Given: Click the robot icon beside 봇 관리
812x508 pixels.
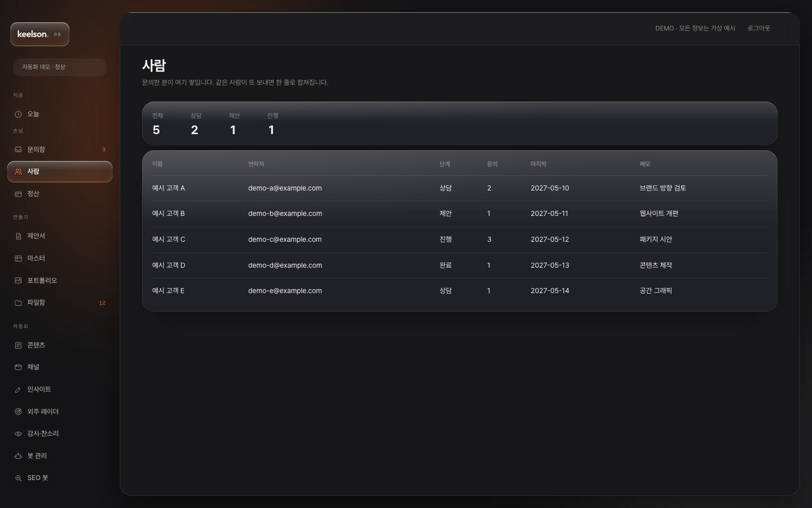Looking at the screenshot, I should point(18,456).
